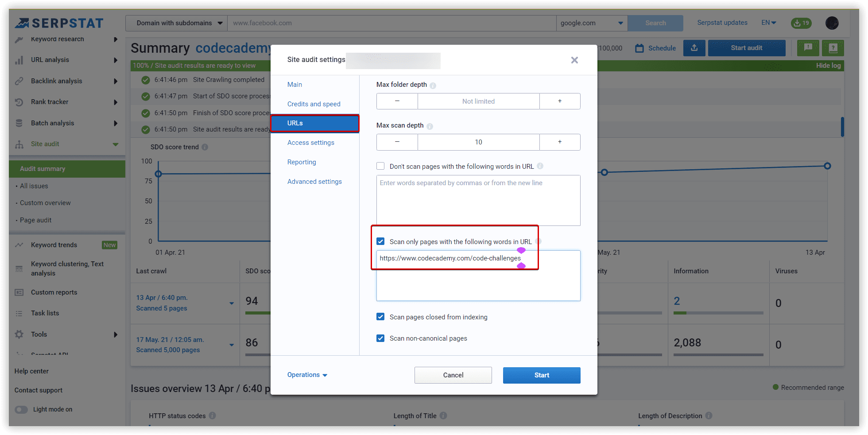Uncheck Scan only pages with following words
The image size is (868, 435).
click(x=380, y=241)
